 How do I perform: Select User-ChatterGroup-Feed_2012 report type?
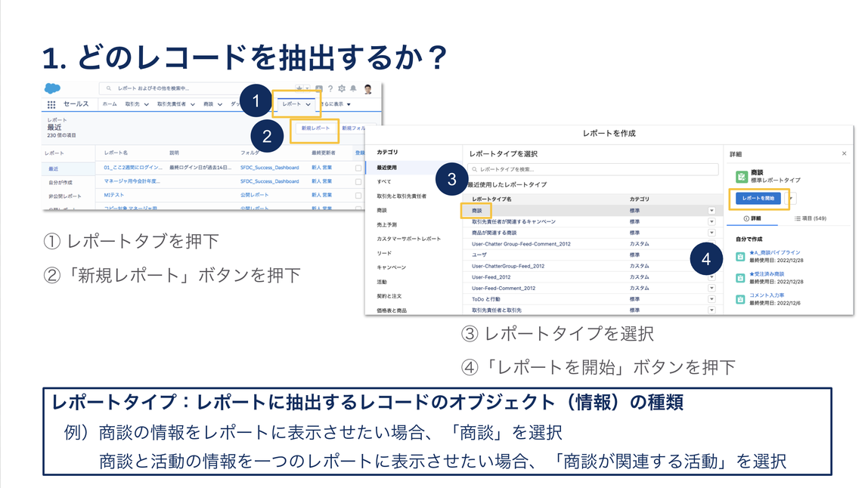[x=508, y=266]
